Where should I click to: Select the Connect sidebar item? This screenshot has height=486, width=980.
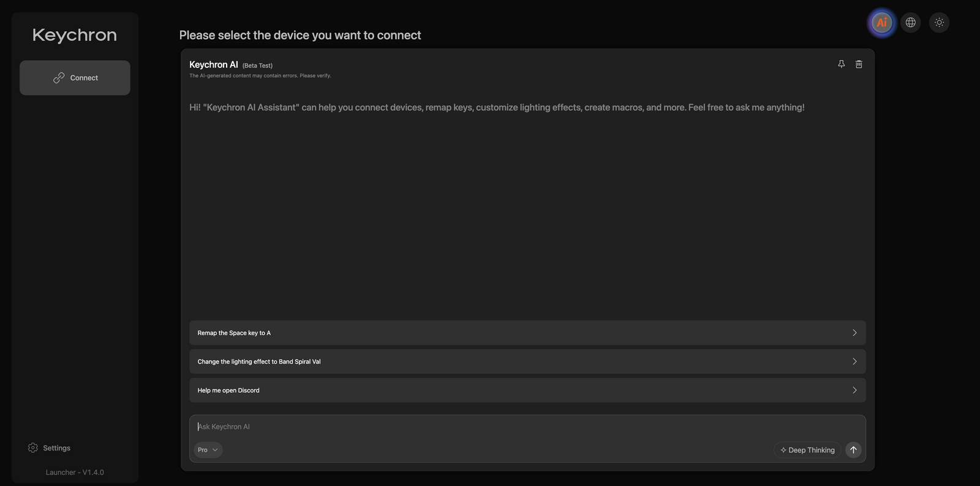pos(75,78)
